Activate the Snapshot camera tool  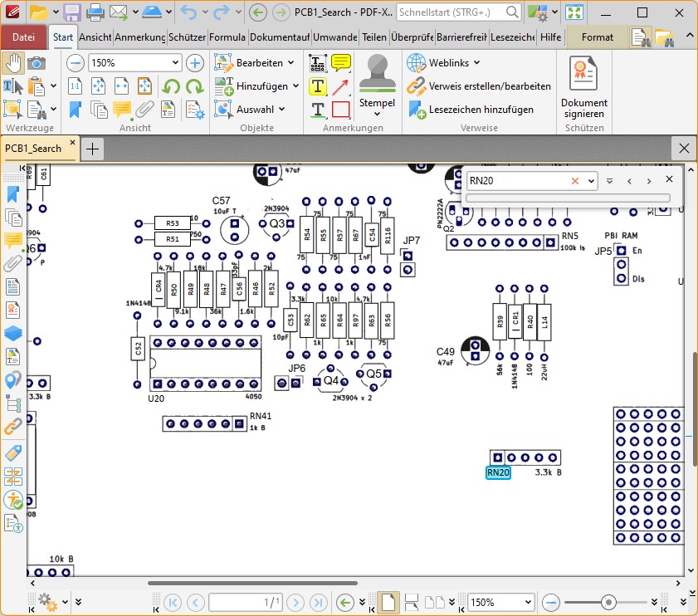(35, 63)
